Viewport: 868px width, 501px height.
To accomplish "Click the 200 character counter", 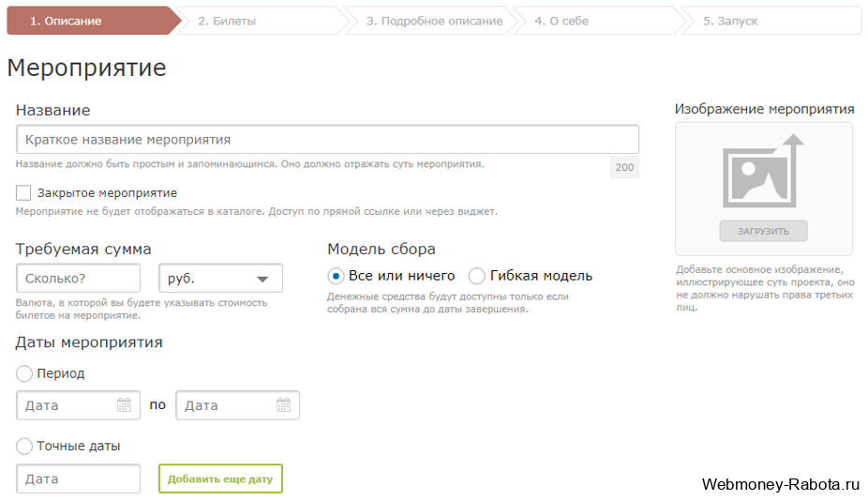I will coord(624,167).
